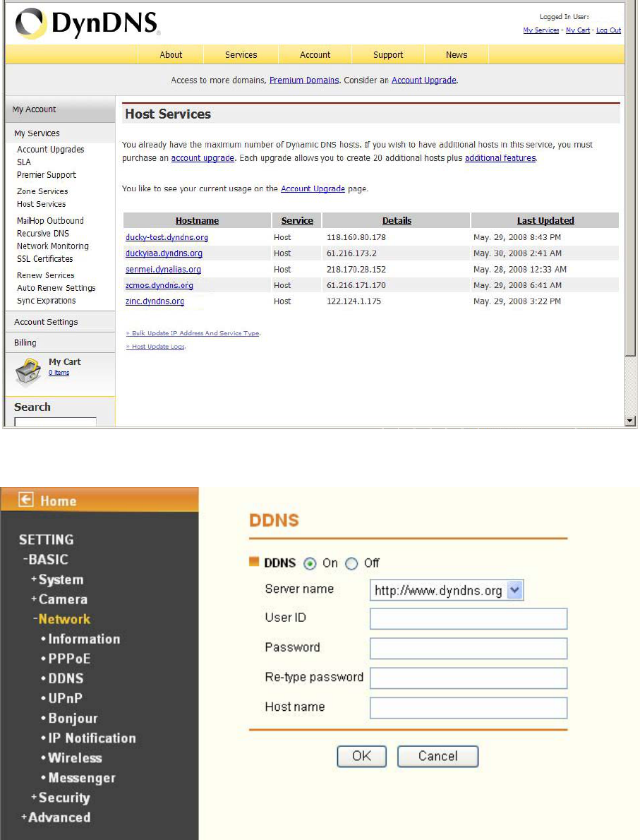The height and width of the screenshot is (840, 640).
Task: Follow the Account Upgrade link in banner
Action: (424, 80)
